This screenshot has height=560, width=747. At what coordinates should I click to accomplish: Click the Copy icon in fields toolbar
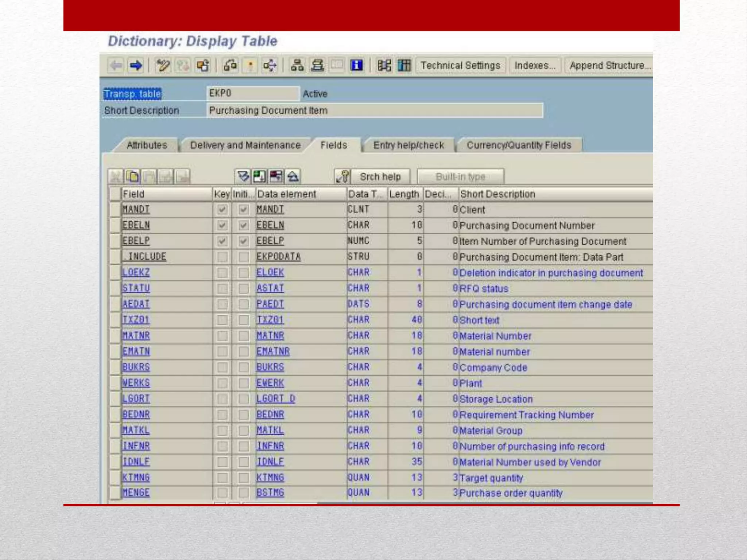133,177
